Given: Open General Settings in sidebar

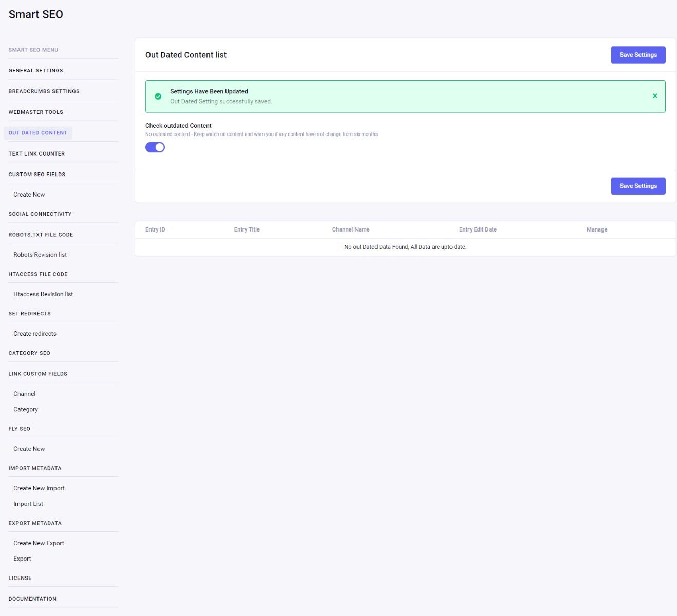Looking at the screenshot, I should click(x=36, y=71).
